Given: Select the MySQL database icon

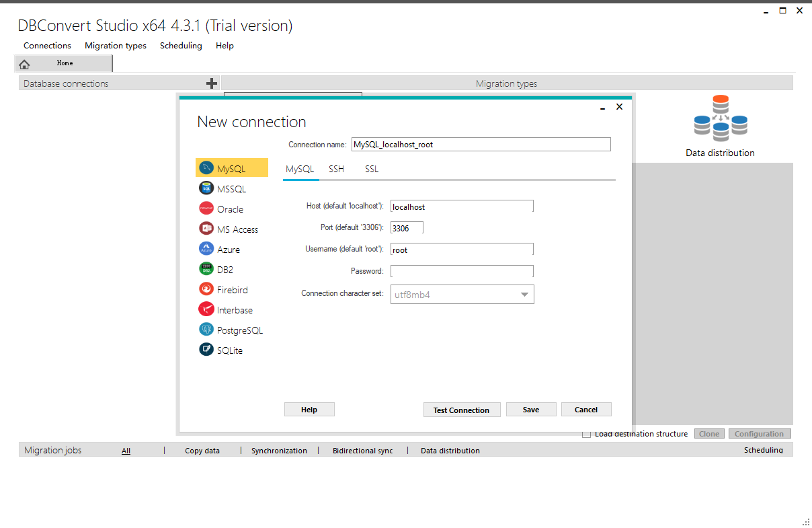Looking at the screenshot, I should (206, 168).
